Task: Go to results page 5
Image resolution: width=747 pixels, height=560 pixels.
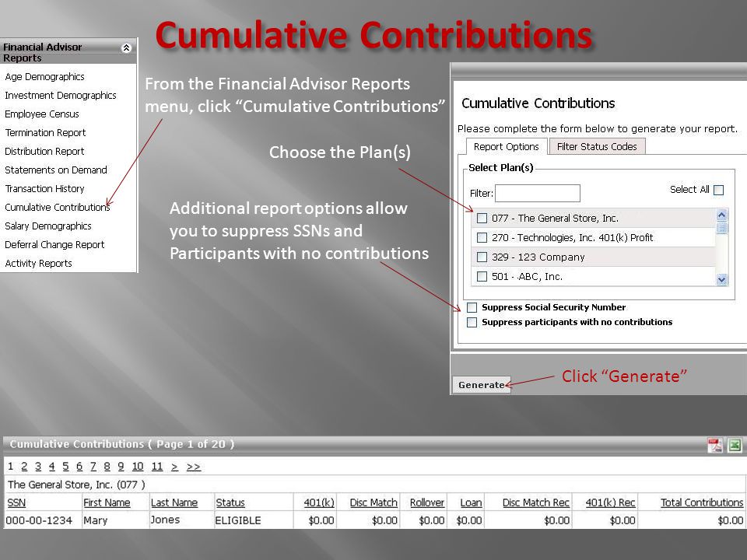Action: tap(65, 467)
